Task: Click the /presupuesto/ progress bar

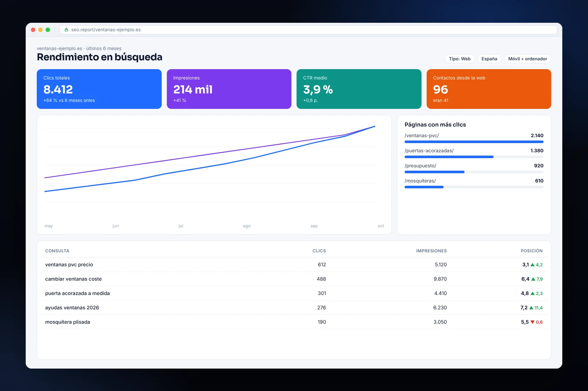Action: pyautogui.click(x=474, y=172)
